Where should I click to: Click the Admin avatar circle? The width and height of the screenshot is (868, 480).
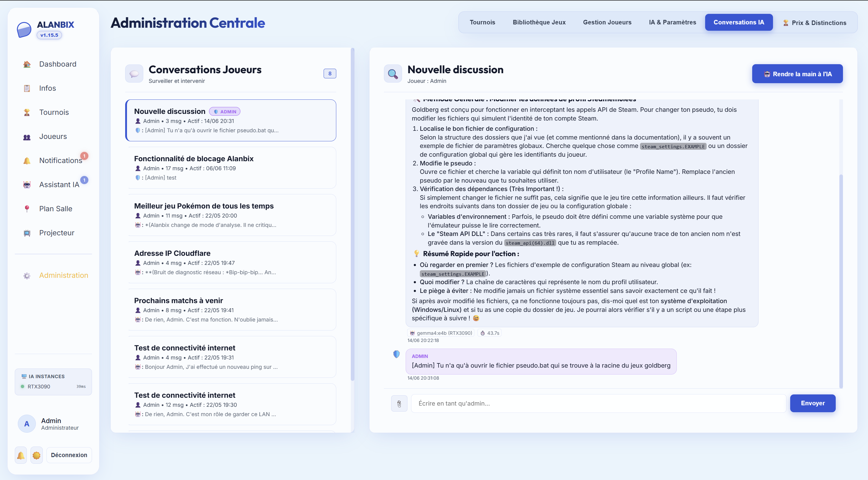pos(27,424)
